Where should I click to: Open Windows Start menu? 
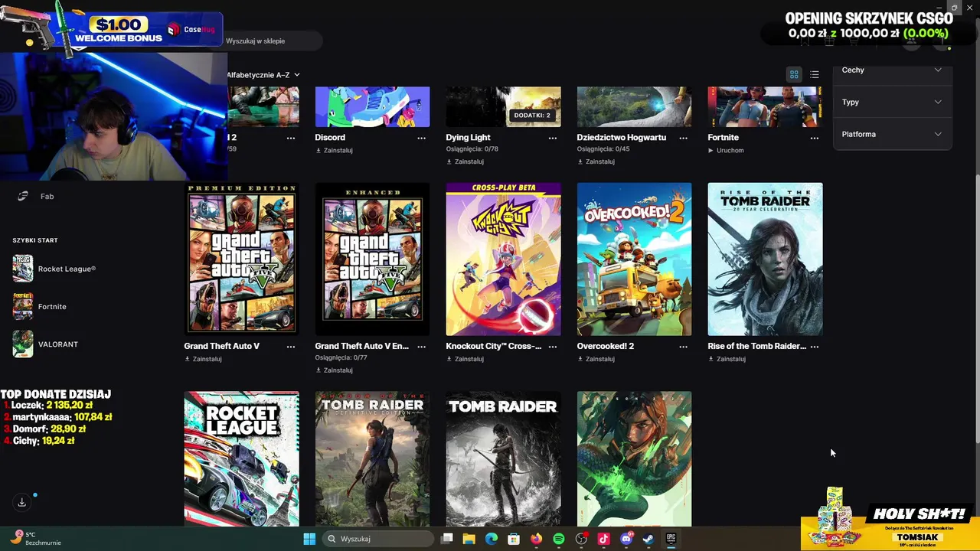point(309,539)
